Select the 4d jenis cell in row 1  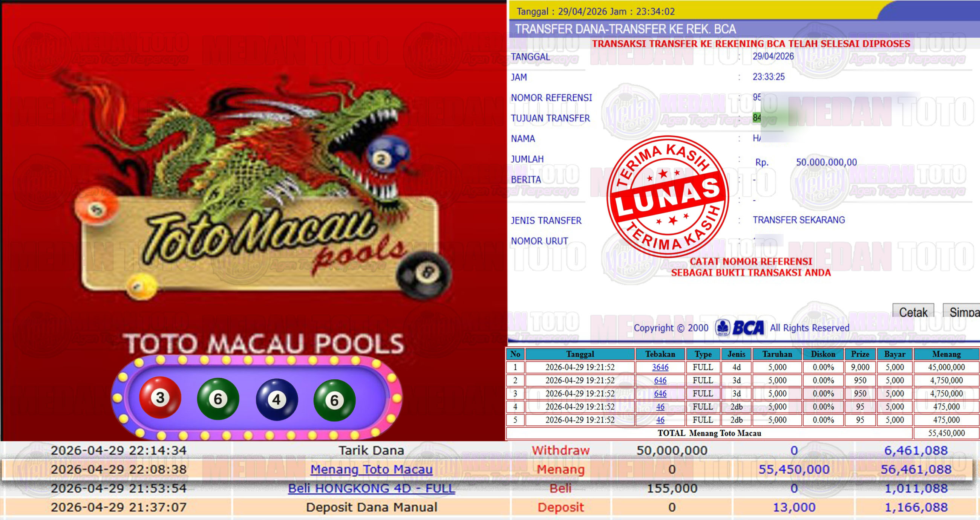pos(736,367)
